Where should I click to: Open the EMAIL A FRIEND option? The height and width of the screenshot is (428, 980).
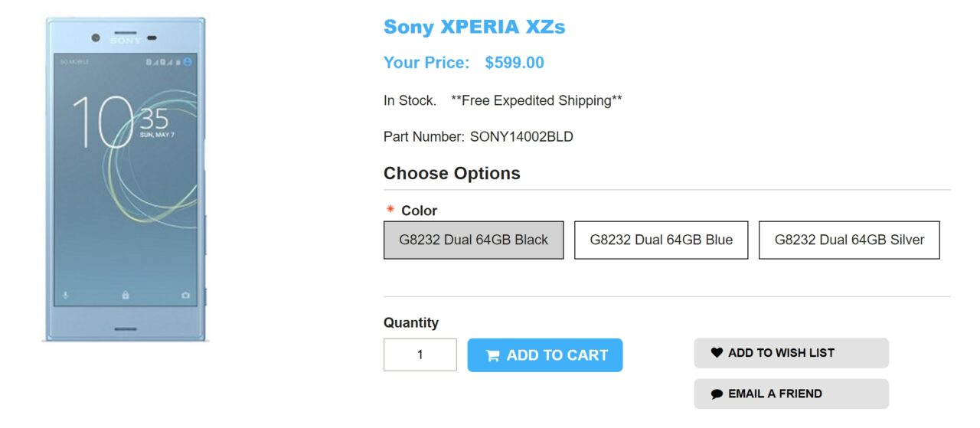tap(791, 394)
